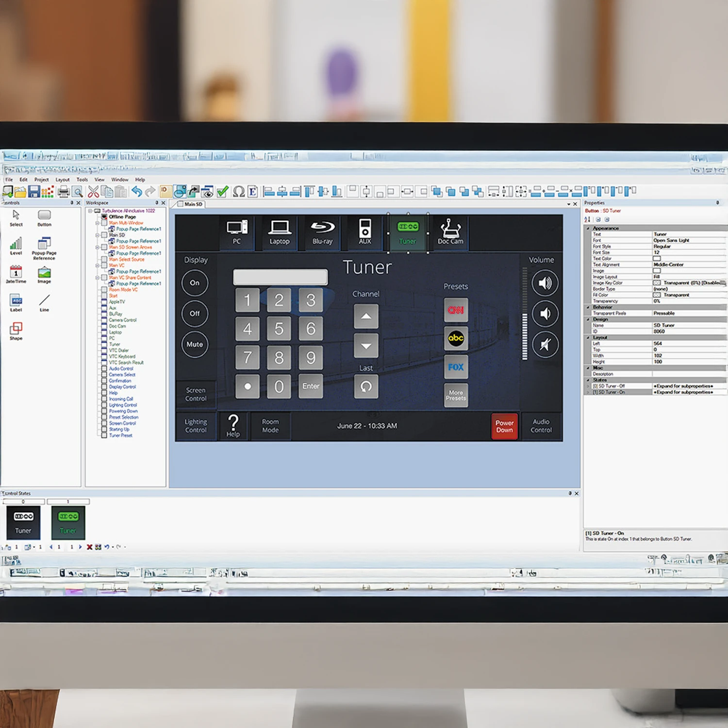728x728 pixels.
Task: Turn the display On with round button
Action: tap(195, 283)
